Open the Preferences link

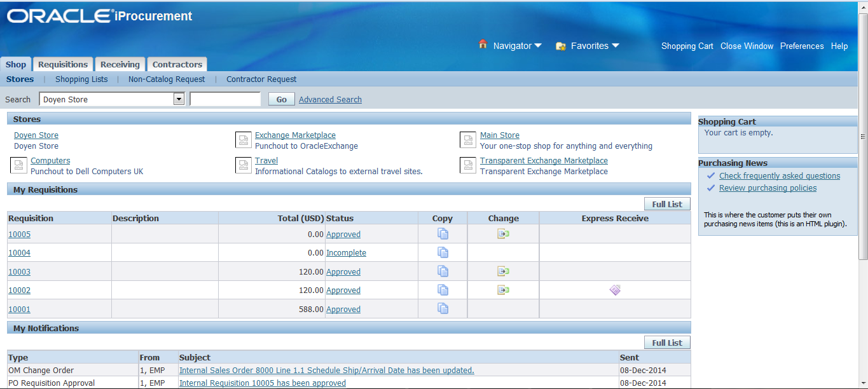802,46
